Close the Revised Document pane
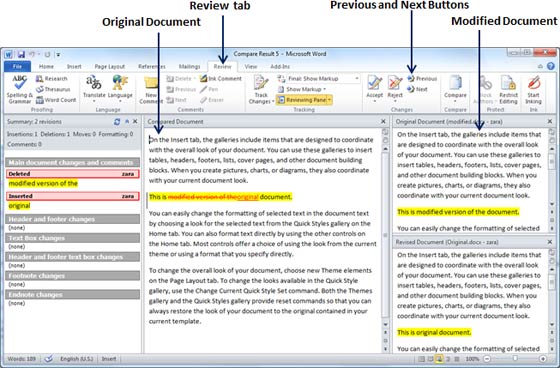560x368 pixels. (x=550, y=242)
